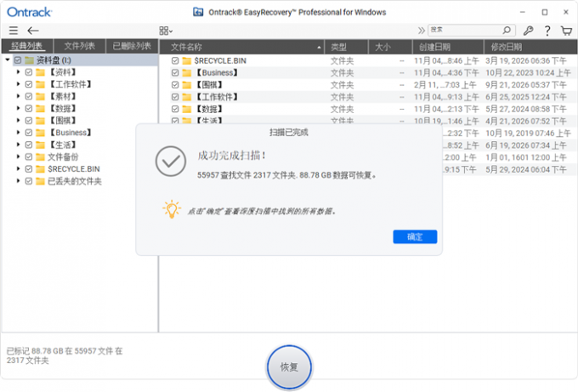Open help question mark icon
578x392 pixels.
coord(547,31)
